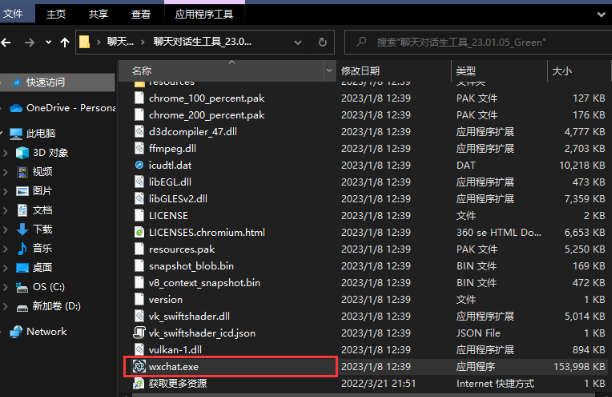
Task: Click the vk_swiftshader_icd.json file icon
Action: click(139, 333)
